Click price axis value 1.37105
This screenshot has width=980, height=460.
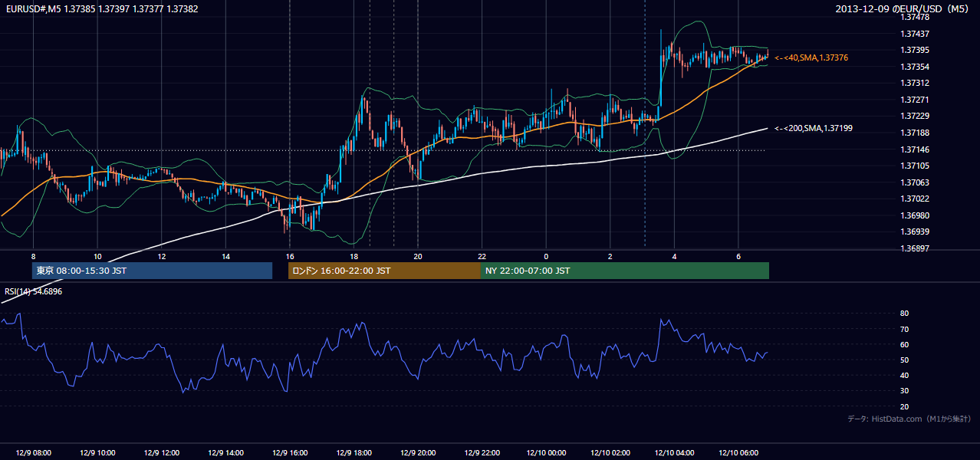pyautogui.click(x=915, y=166)
